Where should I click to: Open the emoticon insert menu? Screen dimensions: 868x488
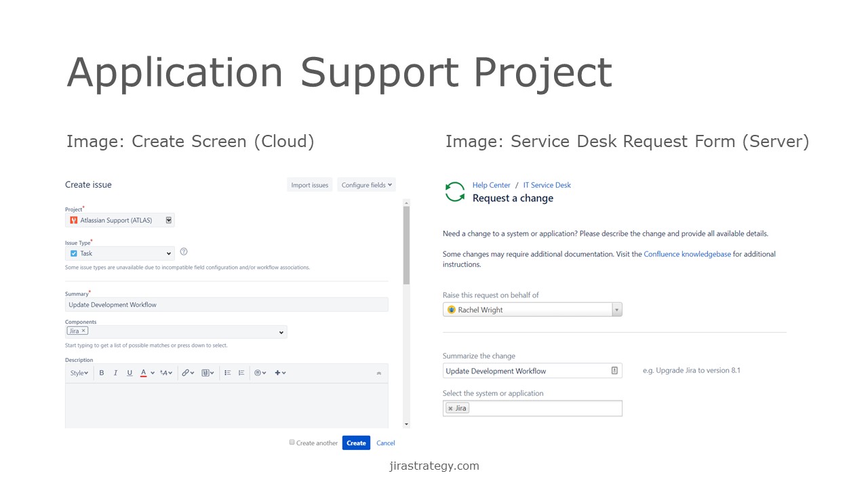point(260,373)
